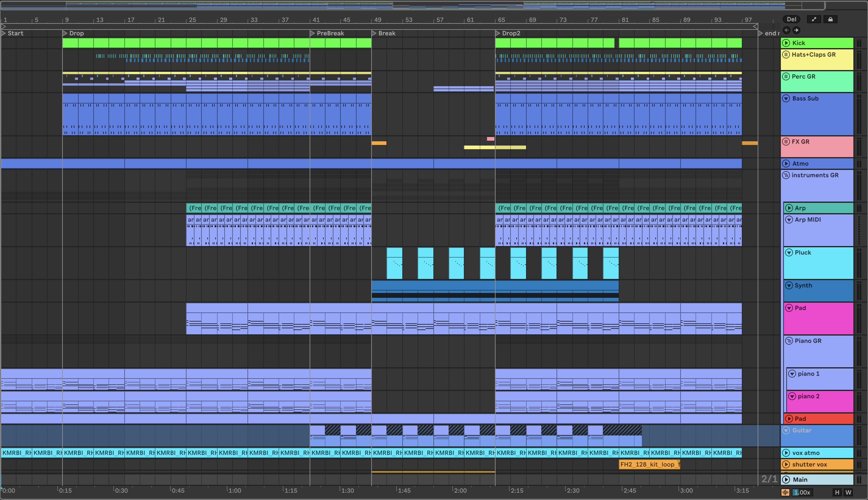The image size is (868, 500).
Task: Fold the Pluck track
Action: 789,252
